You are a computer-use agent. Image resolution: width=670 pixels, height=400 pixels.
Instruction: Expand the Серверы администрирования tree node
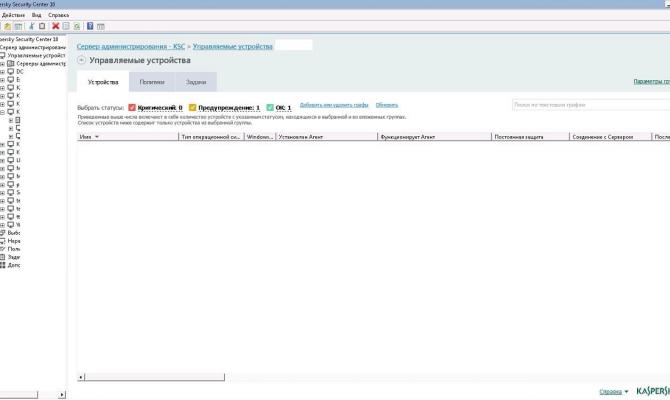(3, 64)
